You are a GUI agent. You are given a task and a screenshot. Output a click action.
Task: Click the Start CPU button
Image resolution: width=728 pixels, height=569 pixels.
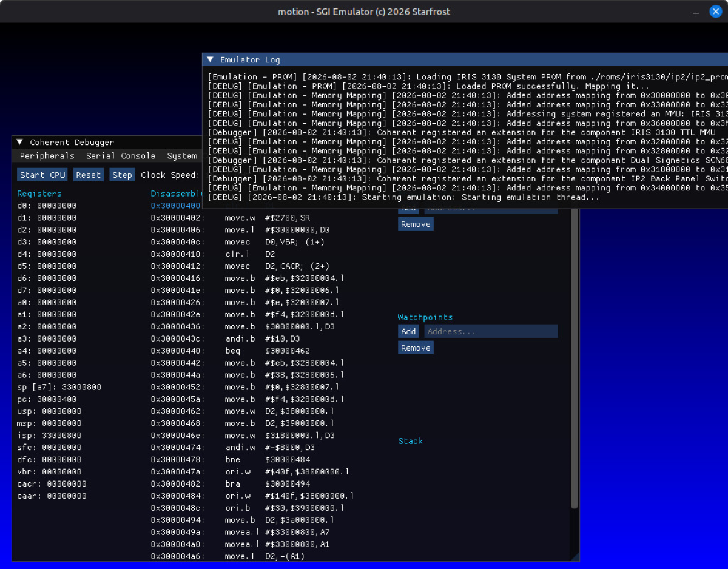(x=42, y=175)
